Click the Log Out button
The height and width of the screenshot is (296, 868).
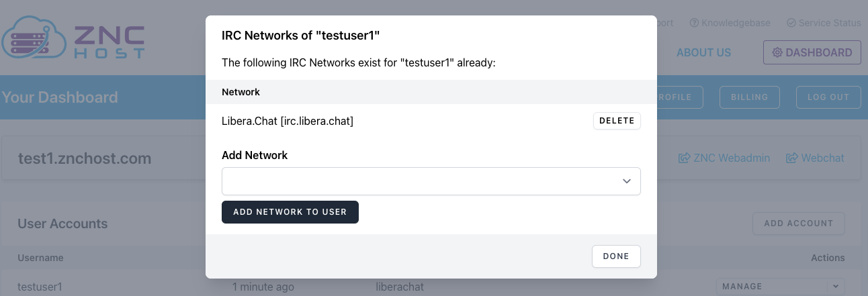click(x=828, y=97)
